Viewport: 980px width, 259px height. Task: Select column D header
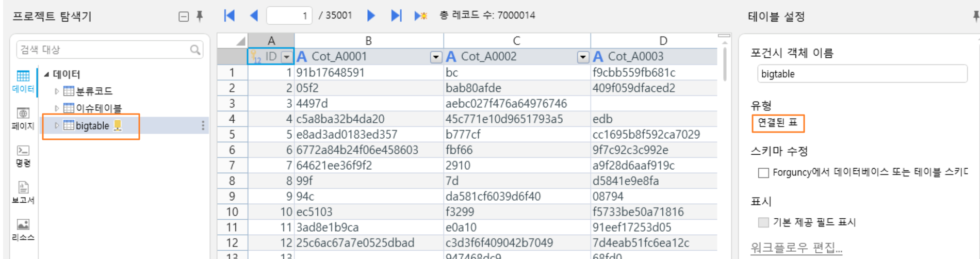tap(654, 41)
